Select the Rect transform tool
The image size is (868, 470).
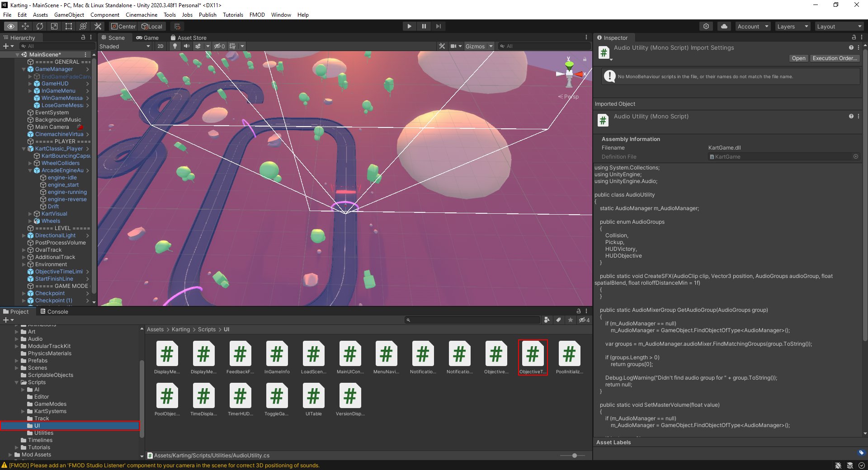click(x=69, y=26)
